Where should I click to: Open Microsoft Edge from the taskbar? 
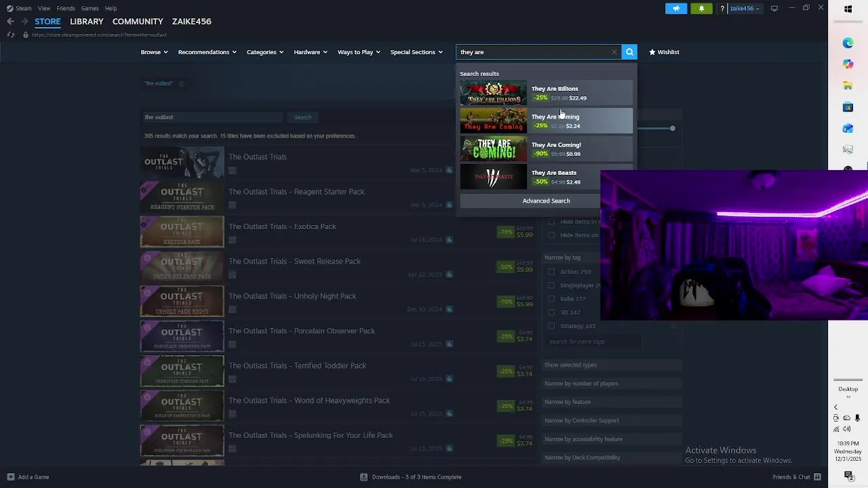click(x=848, y=43)
